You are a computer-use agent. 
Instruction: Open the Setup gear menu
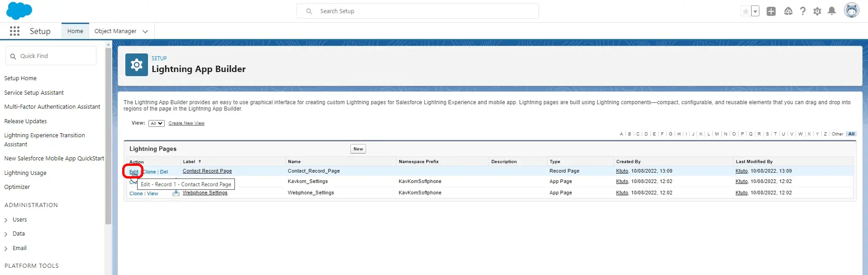(x=817, y=11)
